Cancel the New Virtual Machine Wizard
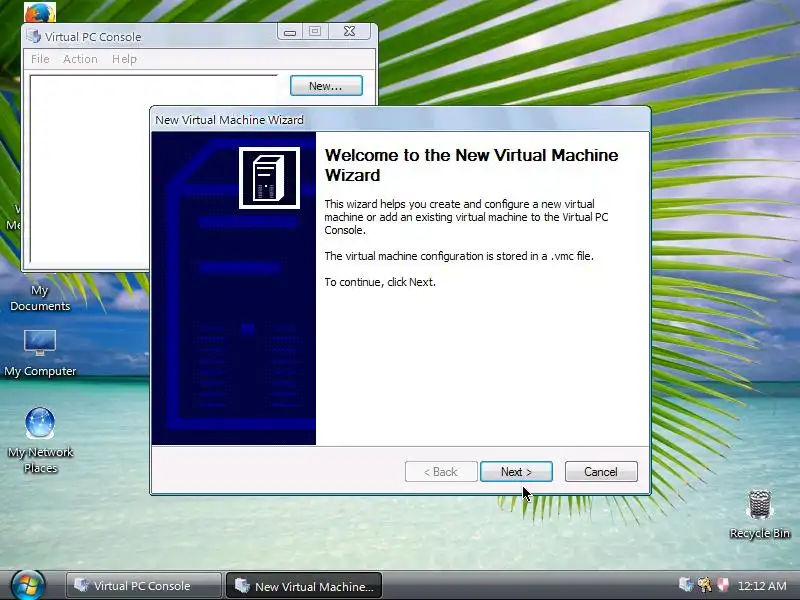Viewport: 800px width, 600px height. (x=601, y=471)
